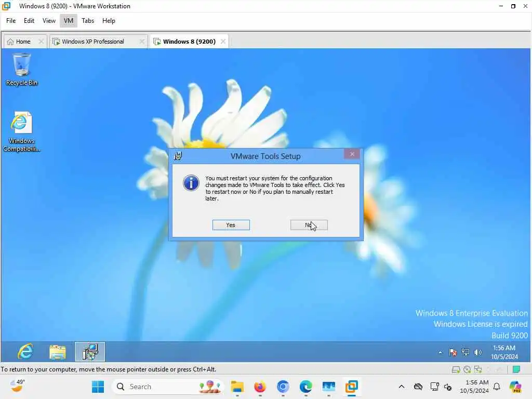Open the Copilot preview icon
The width and height of the screenshot is (532, 399).
[x=515, y=387]
